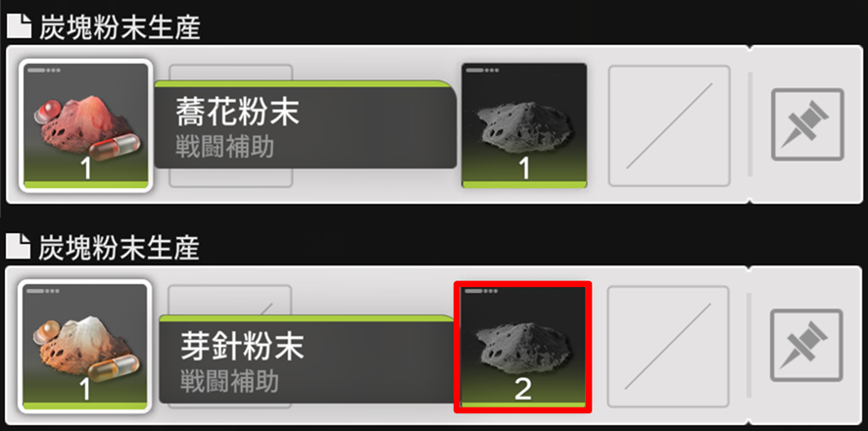
Task: Click the charcoal powder output showing quantity 1
Action: [x=524, y=125]
